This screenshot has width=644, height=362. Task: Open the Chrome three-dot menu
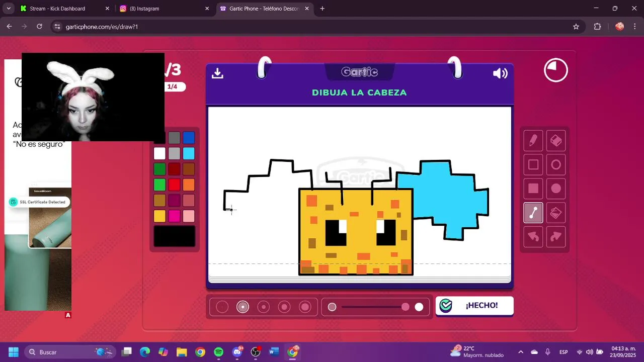pos(635,27)
